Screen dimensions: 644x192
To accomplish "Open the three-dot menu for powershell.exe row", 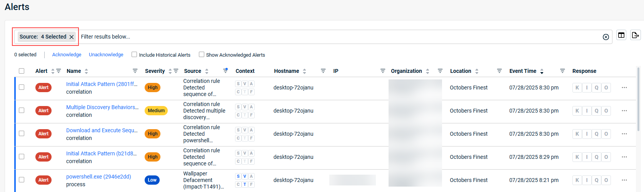I will click(624, 180).
